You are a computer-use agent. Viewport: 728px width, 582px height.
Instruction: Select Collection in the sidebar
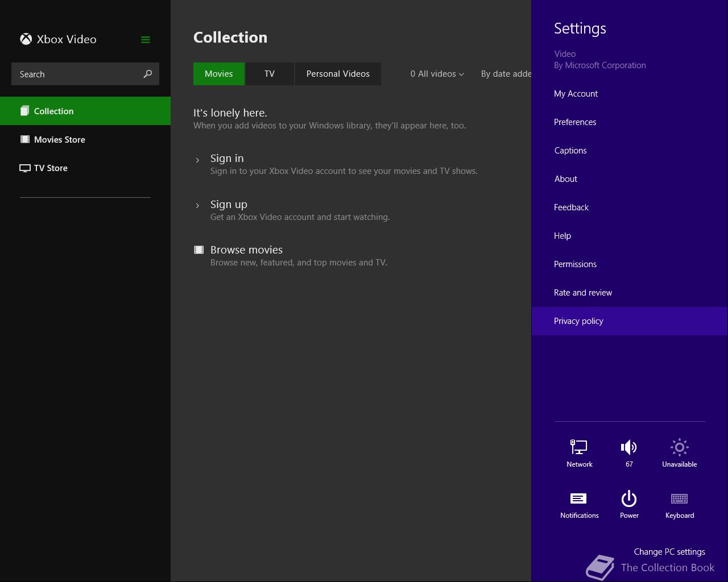point(85,111)
